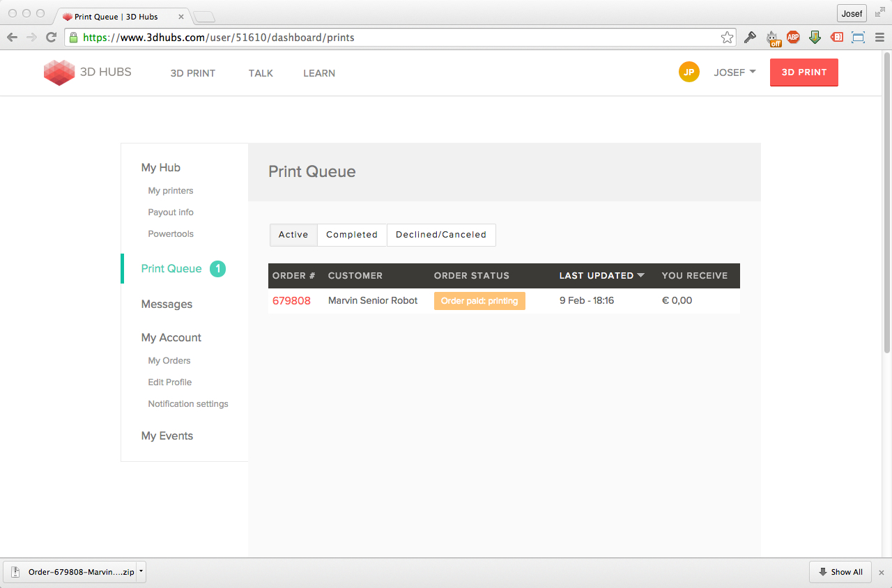Bookmark page with star icon

point(727,38)
